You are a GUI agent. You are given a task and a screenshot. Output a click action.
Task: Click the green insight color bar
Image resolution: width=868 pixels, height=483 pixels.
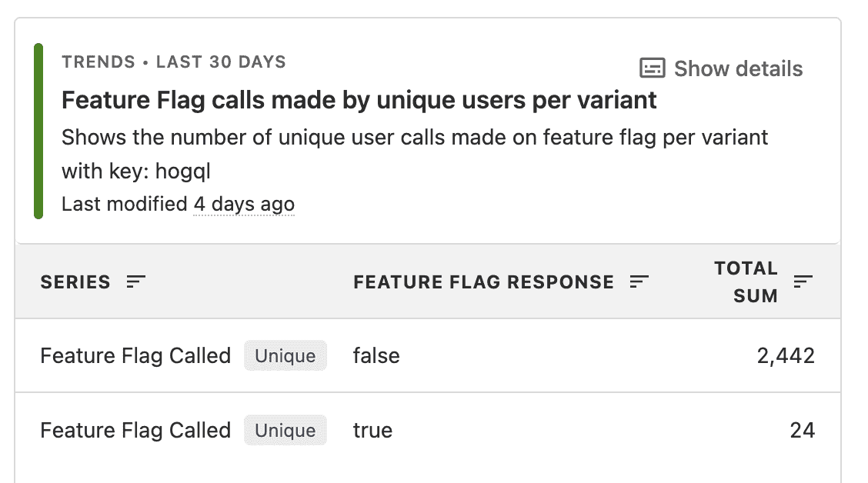point(38,131)
